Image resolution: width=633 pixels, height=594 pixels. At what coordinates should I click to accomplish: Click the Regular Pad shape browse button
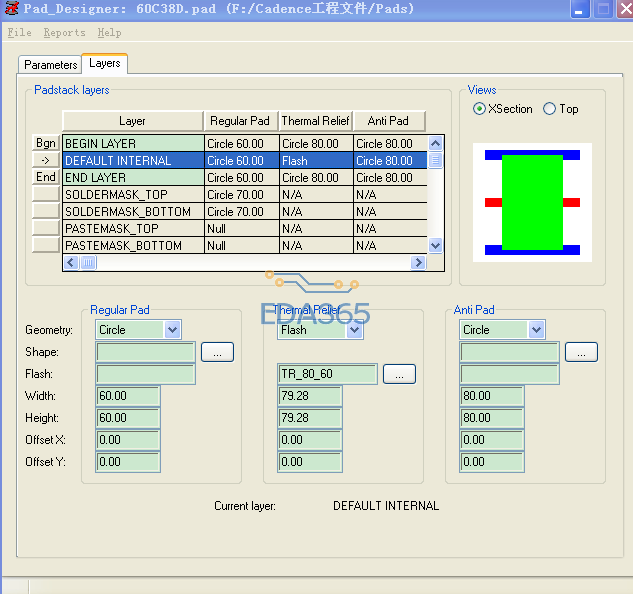217,352
